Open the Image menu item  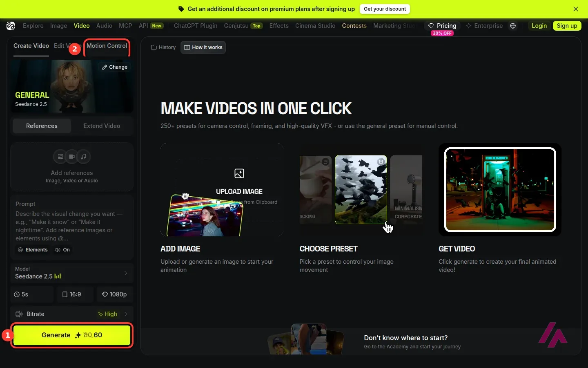(58, 26)
